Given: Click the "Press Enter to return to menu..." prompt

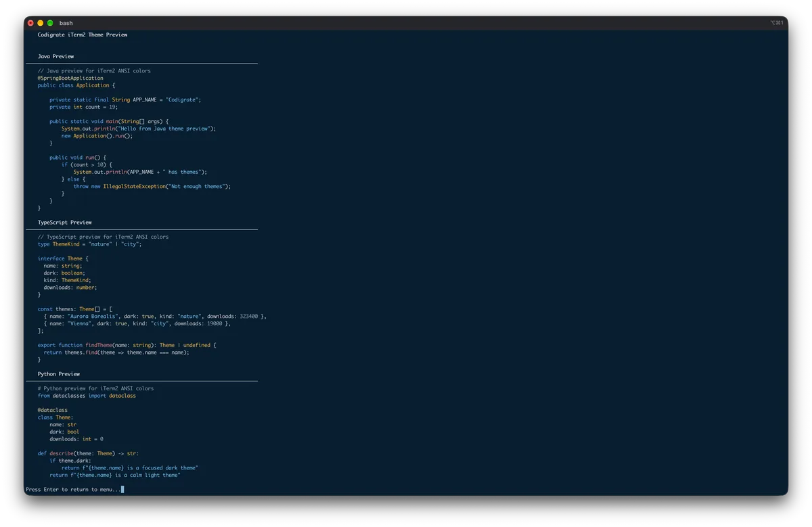Looking at the screenshot, I should click(x=73, y=489).
